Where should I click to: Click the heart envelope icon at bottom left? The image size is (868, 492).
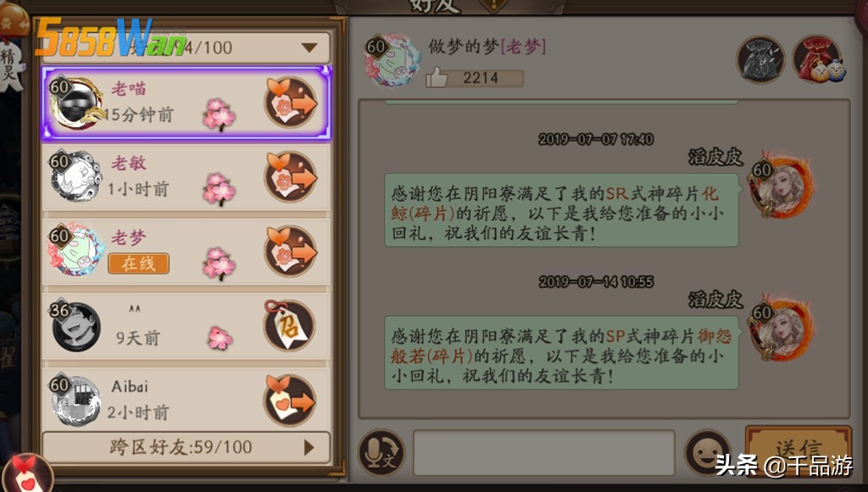[26, 474]
